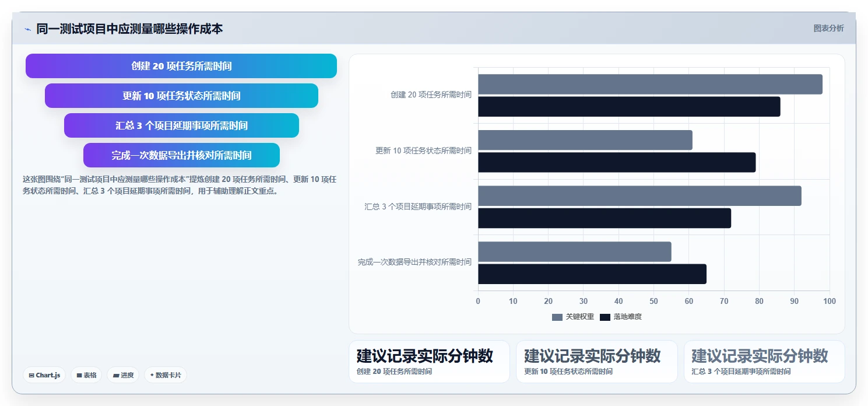868x406 pixels.
Task: Click the dark bar for 汇总 3 个项目延期事项
Action: coord(605,218)
